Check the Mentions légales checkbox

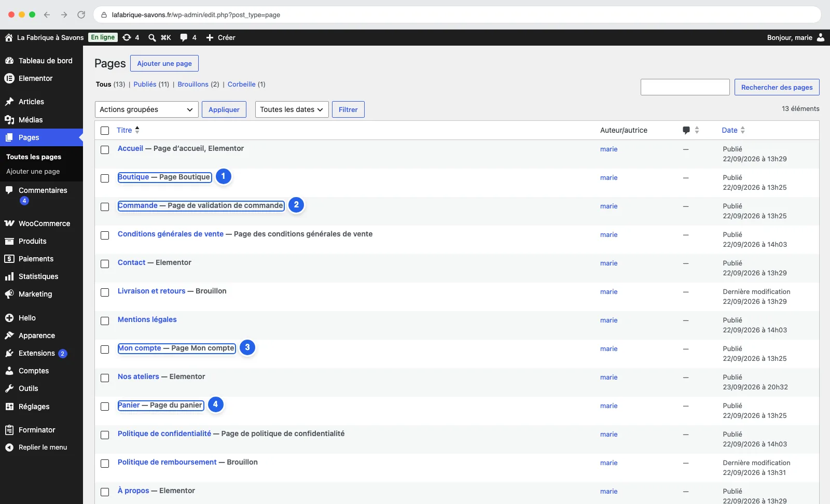click(105, 321)
